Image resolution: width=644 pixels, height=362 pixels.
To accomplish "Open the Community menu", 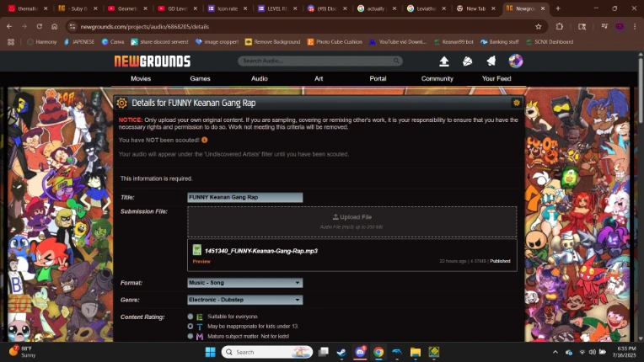I will (437, 78).
